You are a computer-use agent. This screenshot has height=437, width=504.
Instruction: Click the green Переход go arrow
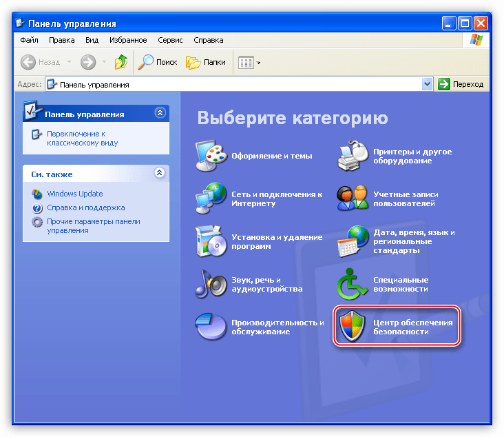444,84
